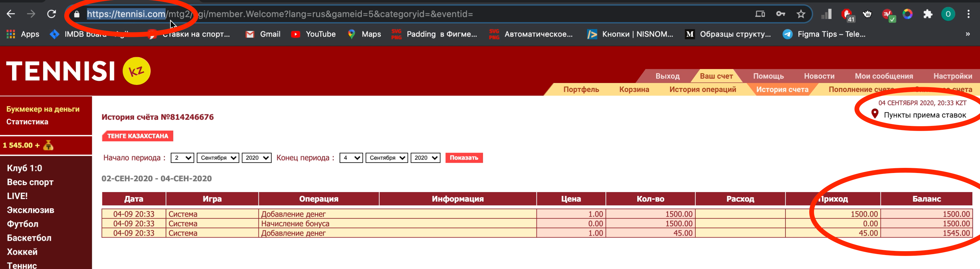Click the browser reload page icon
The image size is (980, 269).
click(52, 14)
